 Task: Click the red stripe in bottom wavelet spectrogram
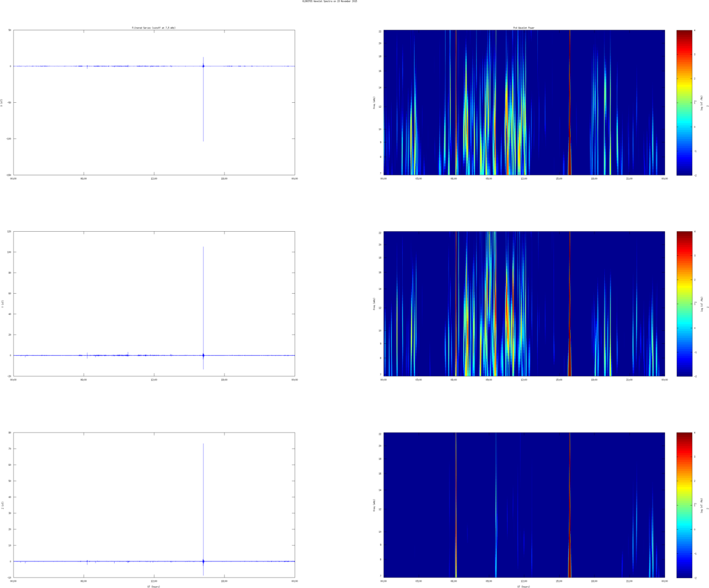(x=570, y=505)
